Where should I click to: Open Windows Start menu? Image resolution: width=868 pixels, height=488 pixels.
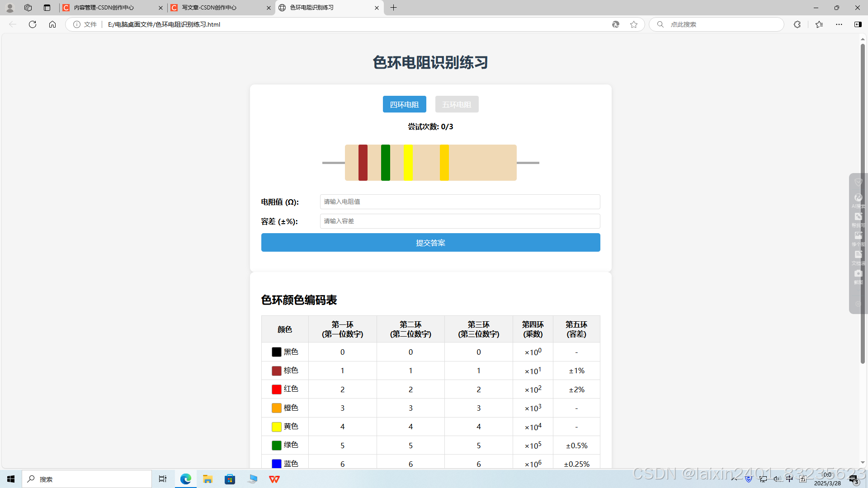coord(11,479)
